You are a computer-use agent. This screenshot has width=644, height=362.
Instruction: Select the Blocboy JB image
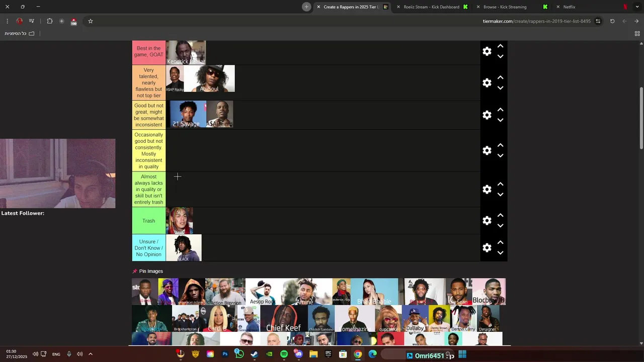[x=489, y=292]
